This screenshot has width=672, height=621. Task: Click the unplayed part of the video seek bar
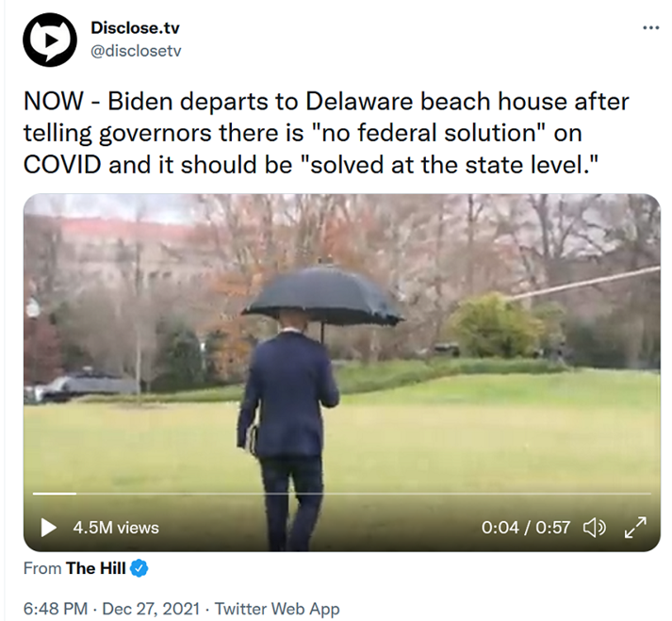pyautogui.click(x=364, y=494)
